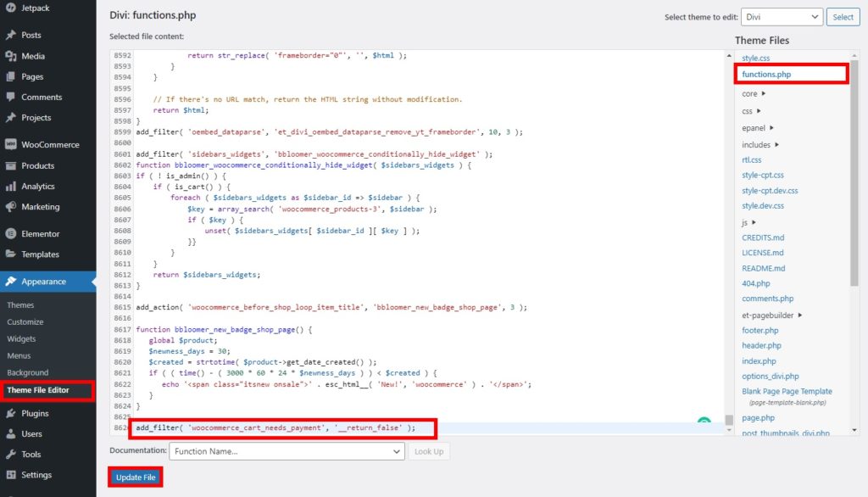
Task: Click the Templates folder icon
Action: click(10, 254)
